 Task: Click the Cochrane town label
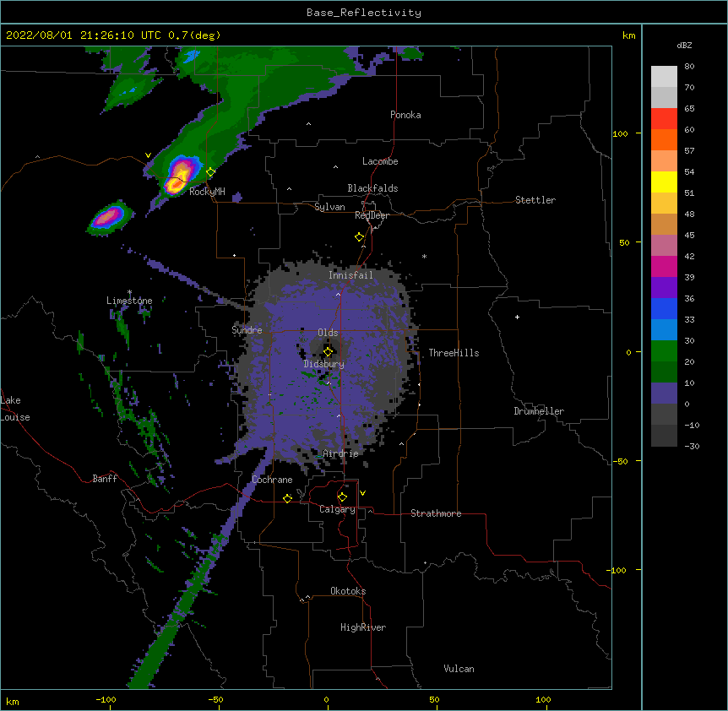click(x=272, y=480)
